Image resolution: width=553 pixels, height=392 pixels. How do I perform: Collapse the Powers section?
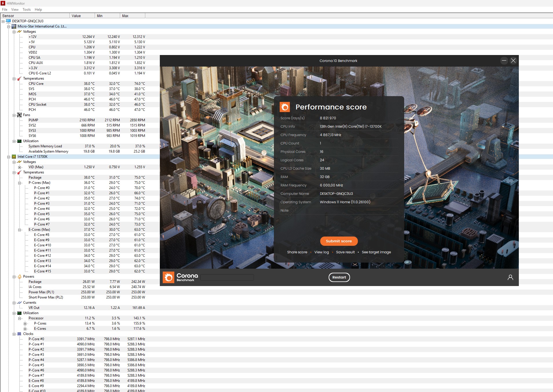(14, 276)
